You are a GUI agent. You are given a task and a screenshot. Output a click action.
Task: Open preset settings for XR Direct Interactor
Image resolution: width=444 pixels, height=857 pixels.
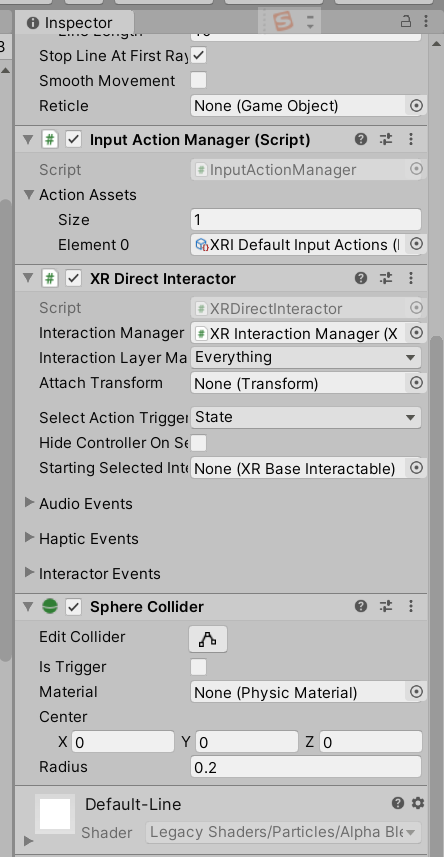pos(386,278)
